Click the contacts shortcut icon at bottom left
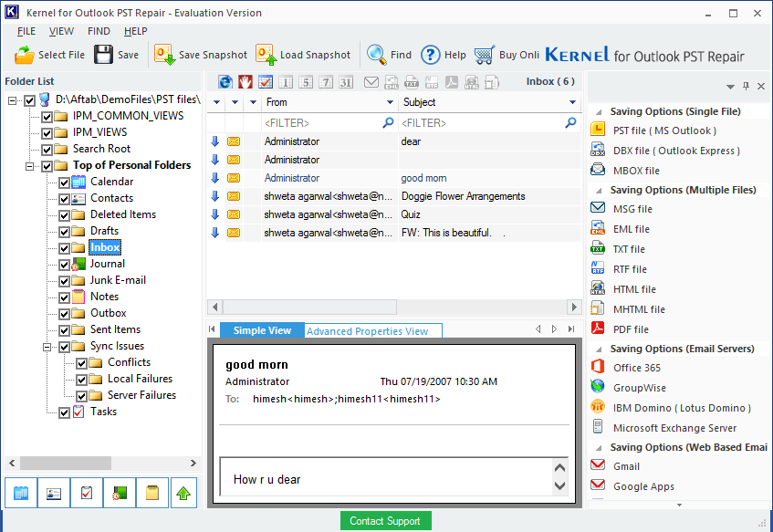This screenshot has width=773, height=532. click(54, 493)
